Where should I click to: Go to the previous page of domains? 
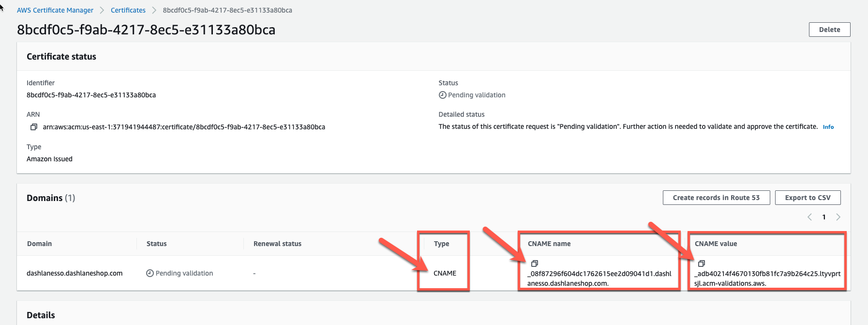point(809,217)
